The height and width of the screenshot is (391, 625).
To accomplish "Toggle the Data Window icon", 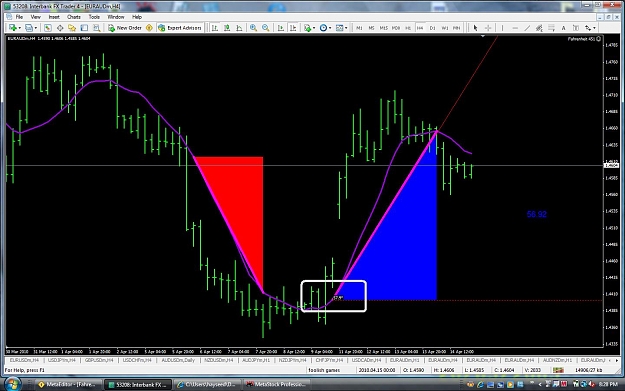I will point(60,28).
